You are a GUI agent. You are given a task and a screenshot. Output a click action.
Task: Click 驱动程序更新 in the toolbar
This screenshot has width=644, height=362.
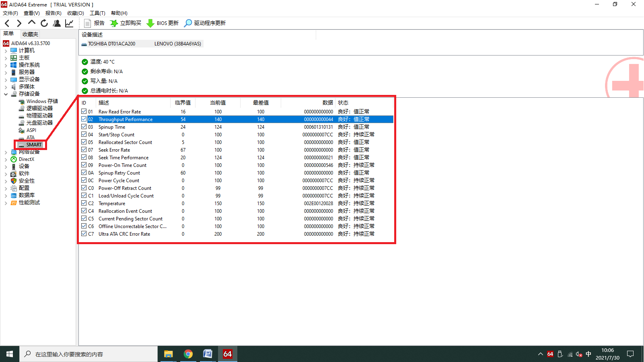[x=205, y=23]
